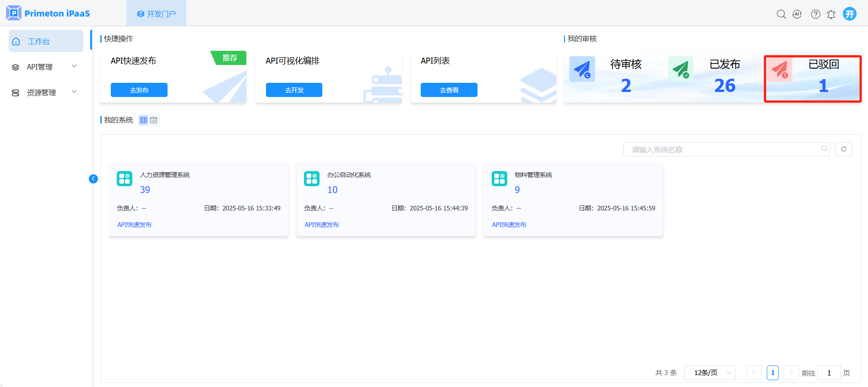Switch to the 开发门户 tab

156,14
